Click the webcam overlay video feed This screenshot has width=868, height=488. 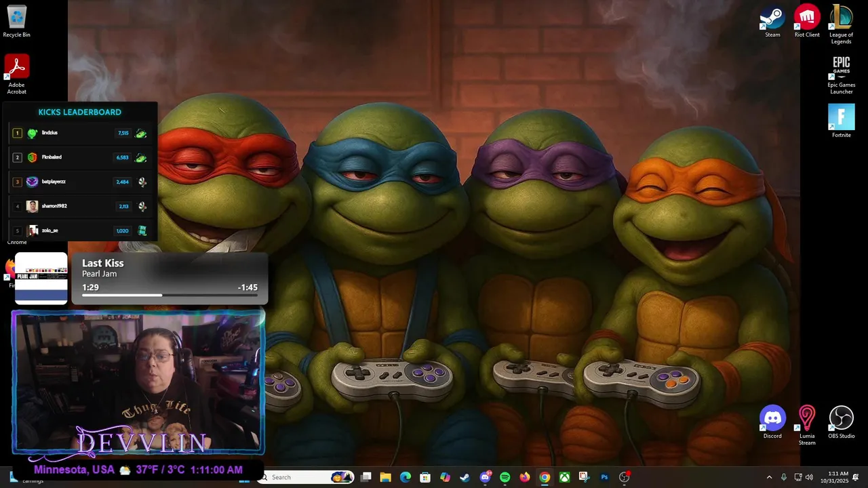[x=138, y=382]
